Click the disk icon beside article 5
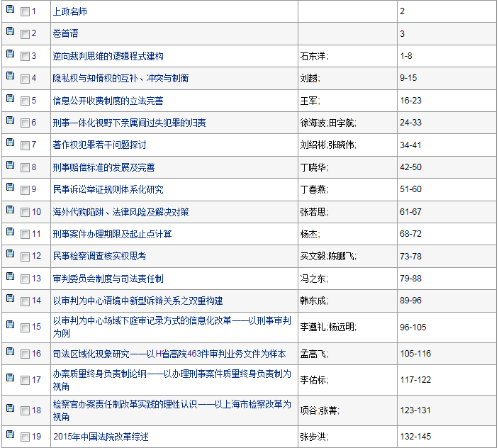 point(10,98)
